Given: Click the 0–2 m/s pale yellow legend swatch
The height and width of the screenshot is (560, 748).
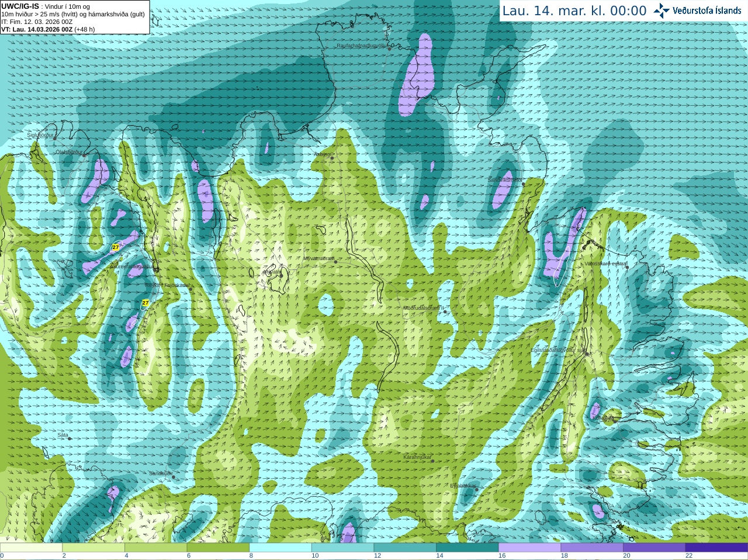Looking at the screenshot, I should [31, 548].
